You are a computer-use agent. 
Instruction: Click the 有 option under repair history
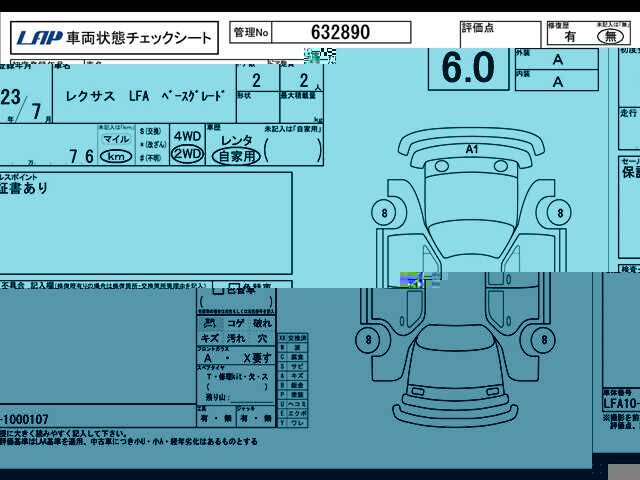click(x=570, y=37)
